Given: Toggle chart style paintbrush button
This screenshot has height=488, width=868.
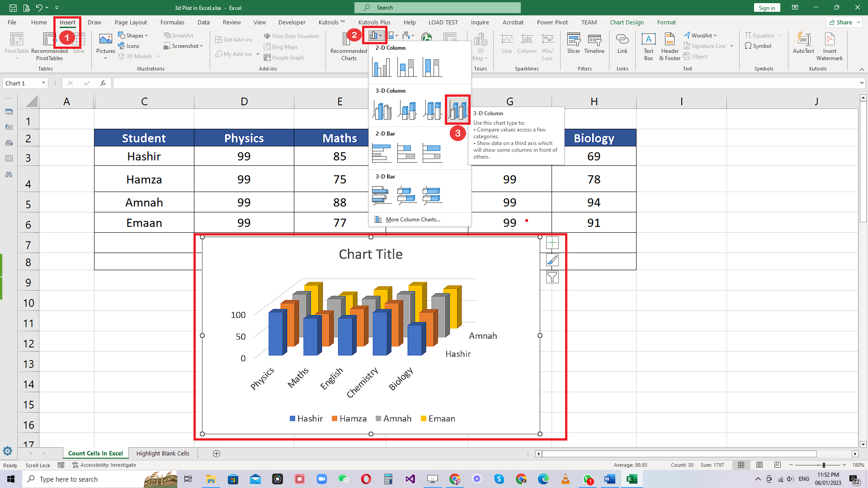Looking at the screenshot, I should point(552,259).
